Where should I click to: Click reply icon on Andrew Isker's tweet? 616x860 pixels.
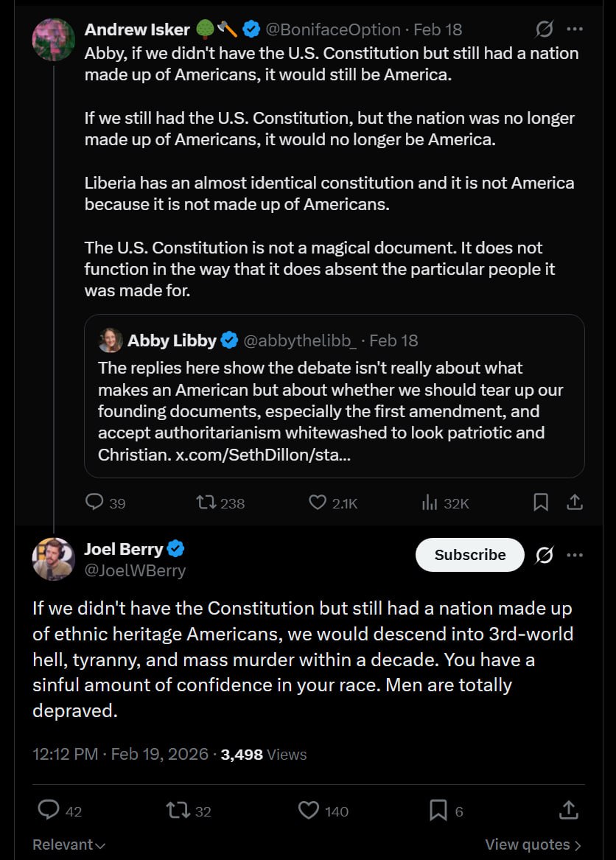pyautogui.click(x=94, y=503)
